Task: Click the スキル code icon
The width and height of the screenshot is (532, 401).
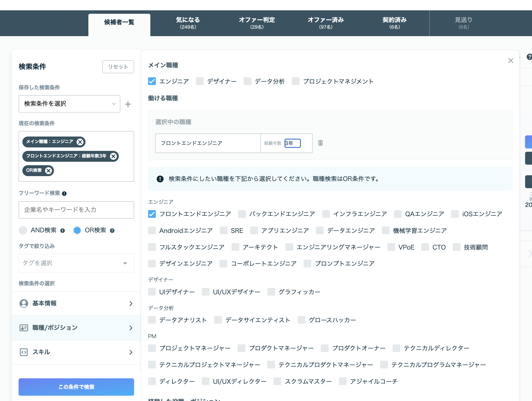Action: (24, 352)
